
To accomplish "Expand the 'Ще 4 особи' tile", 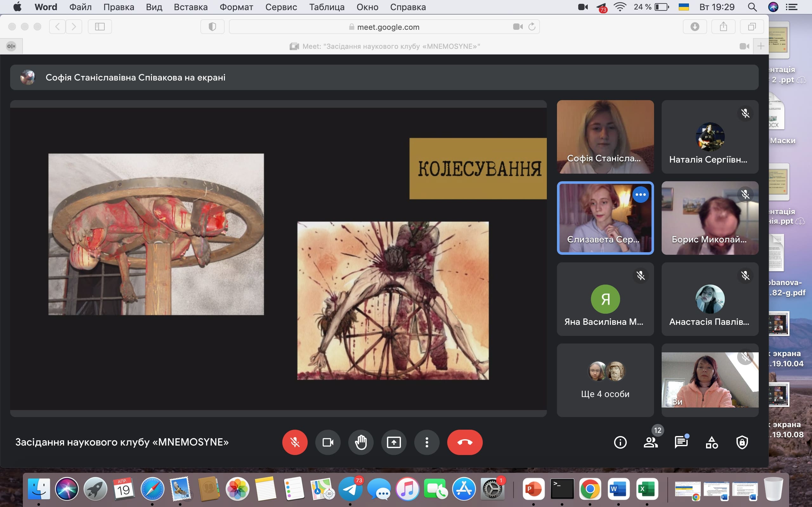I will pyautogui.click(x=605, y=380).
